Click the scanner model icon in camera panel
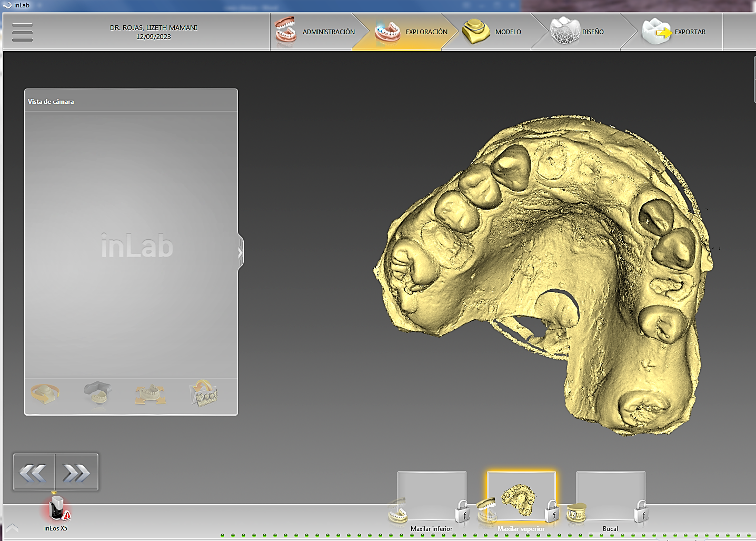 [x=98, y=393]
